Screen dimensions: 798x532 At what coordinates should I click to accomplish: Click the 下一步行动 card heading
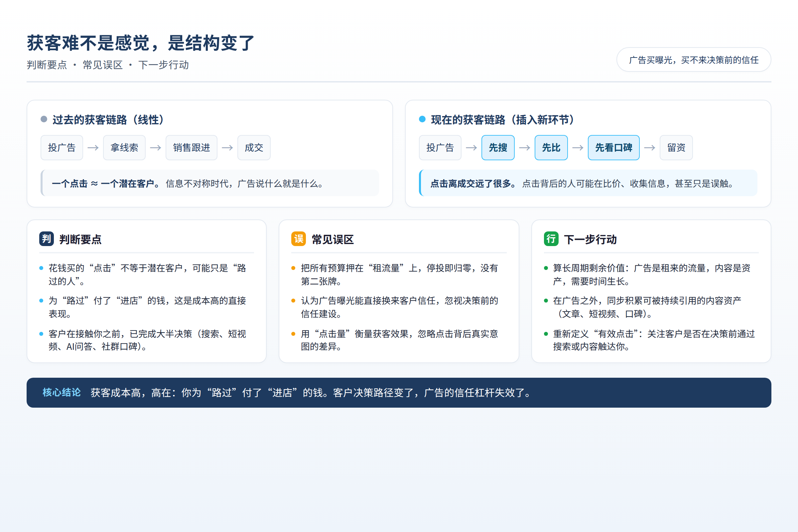click(590, 239)
